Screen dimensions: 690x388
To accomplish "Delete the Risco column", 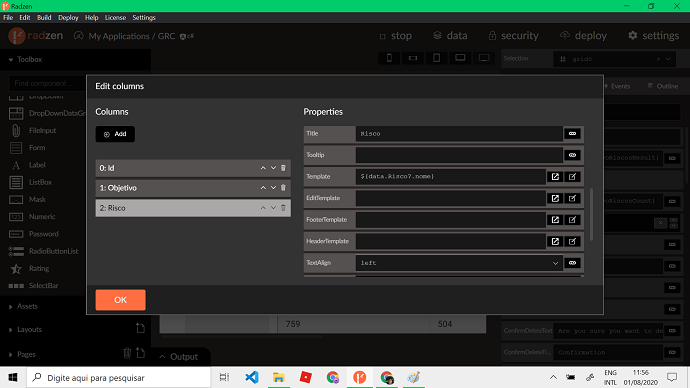I will (283, 208).
